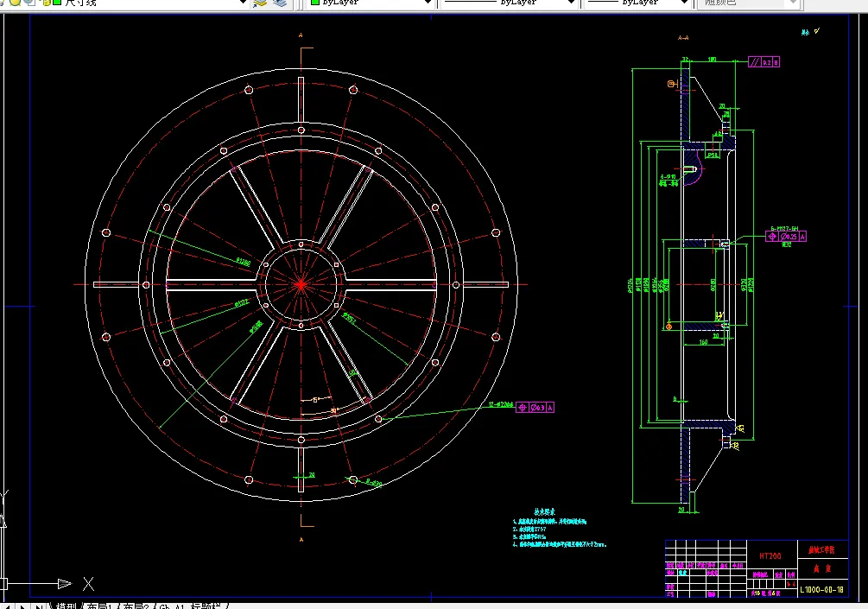Click the UCS X axis icon
Screen dimensions: 868x609
pos(89,584)
